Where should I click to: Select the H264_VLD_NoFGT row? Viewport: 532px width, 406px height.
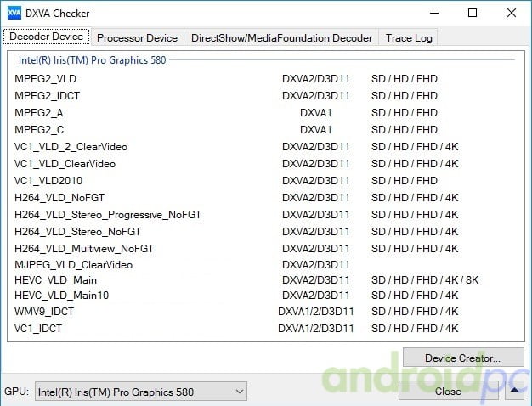point(266,197)
